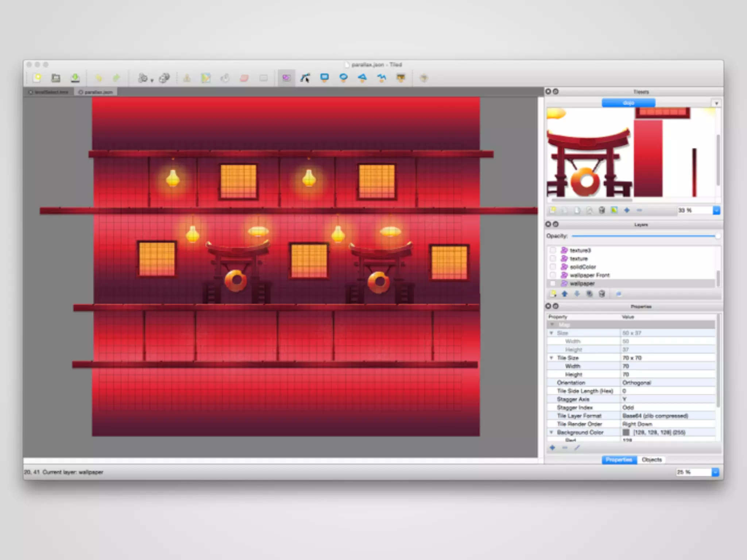Screen dimensions: 747x560
Task: Click the Layers Opacity slider handle
Action: click(x=717, y=236)
